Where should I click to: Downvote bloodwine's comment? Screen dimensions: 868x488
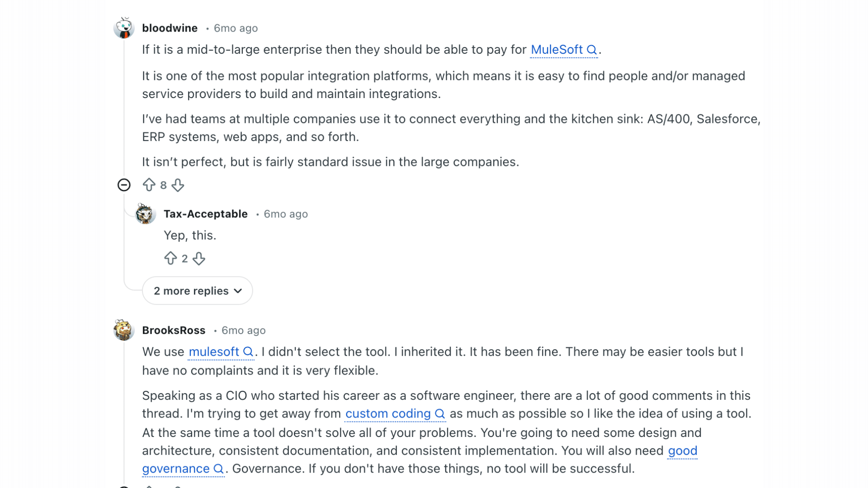178,185
